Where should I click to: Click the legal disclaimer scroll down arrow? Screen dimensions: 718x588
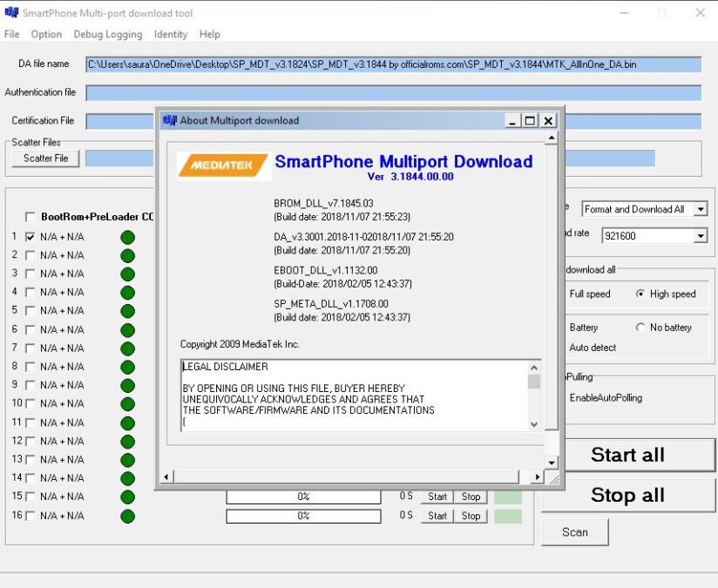534,424
